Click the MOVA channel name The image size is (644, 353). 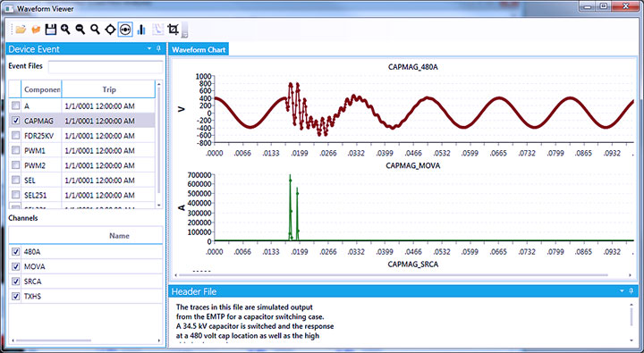pos(35,266)
